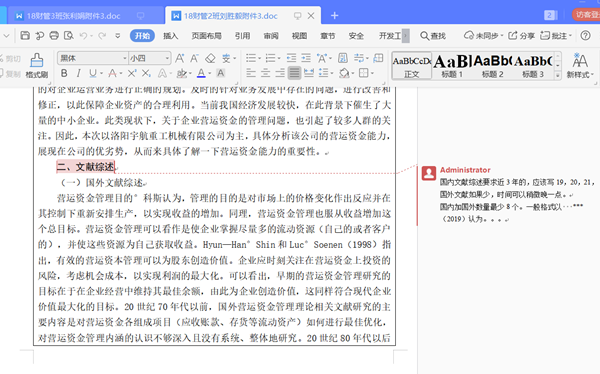Toggle bold formatting B button

(x=64, y=73)
